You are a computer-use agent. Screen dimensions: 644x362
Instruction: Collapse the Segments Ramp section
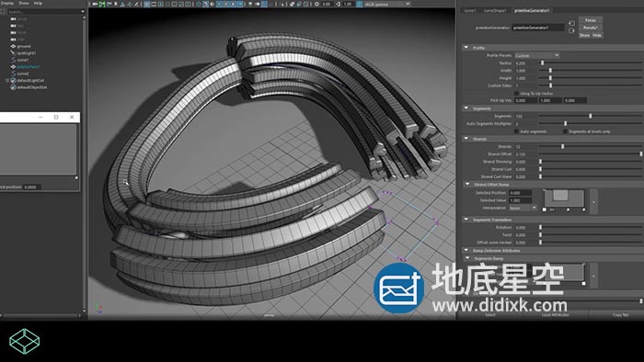click(x=467, y=258)
